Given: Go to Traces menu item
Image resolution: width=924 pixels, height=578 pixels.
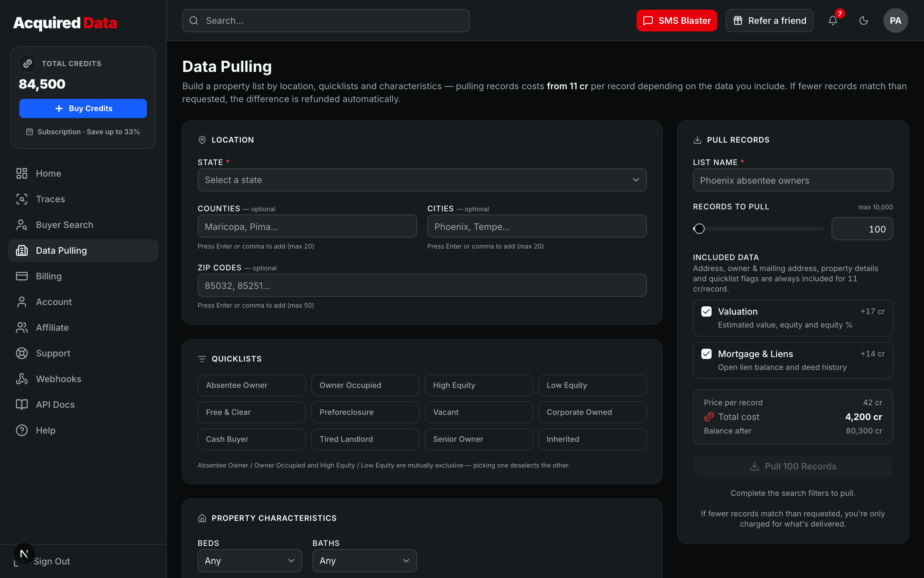Looking at the screenshot, I should pyautogui.click(x=83, y=199).
